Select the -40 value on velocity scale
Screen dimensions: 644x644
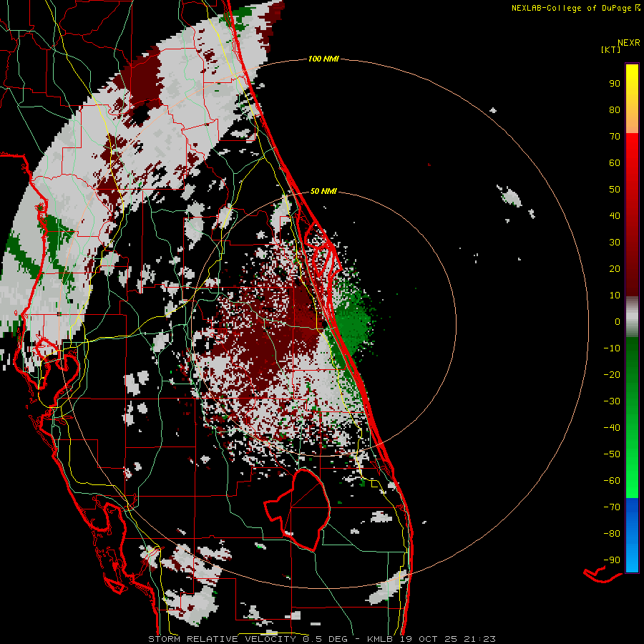pyautogui.click(x=612, y=428)
